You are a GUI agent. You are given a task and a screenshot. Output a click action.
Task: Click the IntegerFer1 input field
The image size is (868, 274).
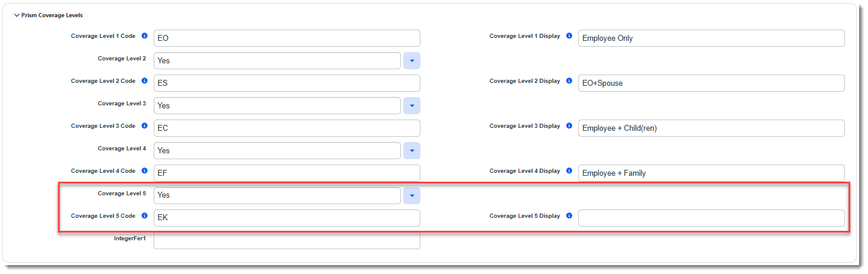tap(287, 240)
